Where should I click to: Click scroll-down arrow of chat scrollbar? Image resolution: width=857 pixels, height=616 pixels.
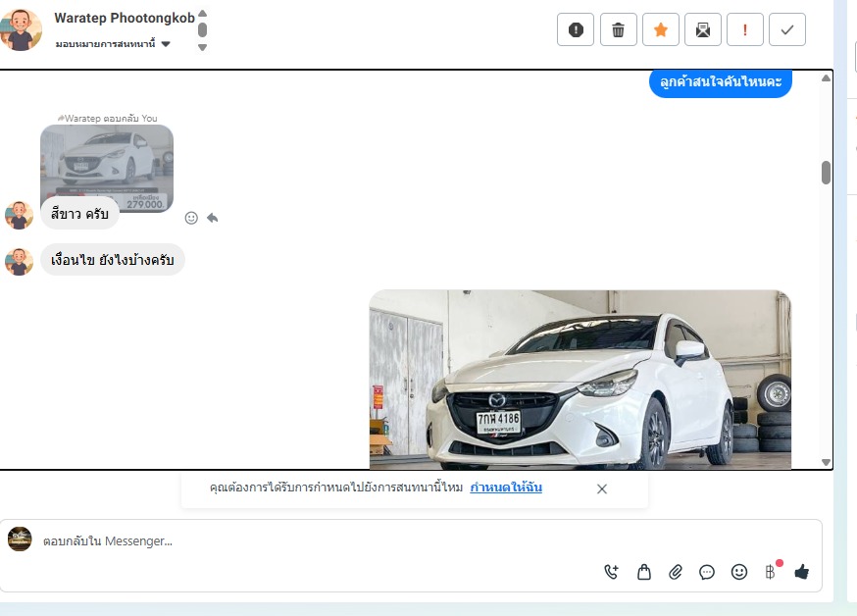[826, 462]
